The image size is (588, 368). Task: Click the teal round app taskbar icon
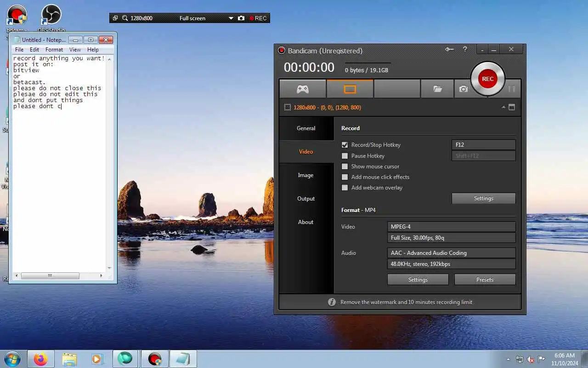tap(125, 359)
